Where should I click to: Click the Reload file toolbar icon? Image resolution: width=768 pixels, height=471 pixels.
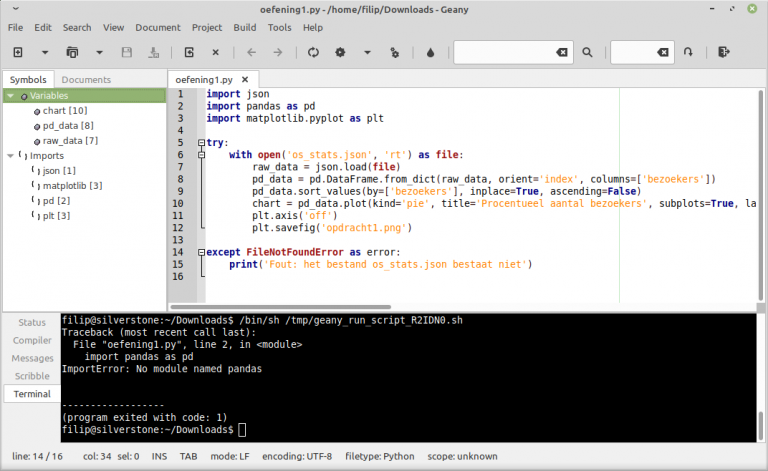point(189,52)
